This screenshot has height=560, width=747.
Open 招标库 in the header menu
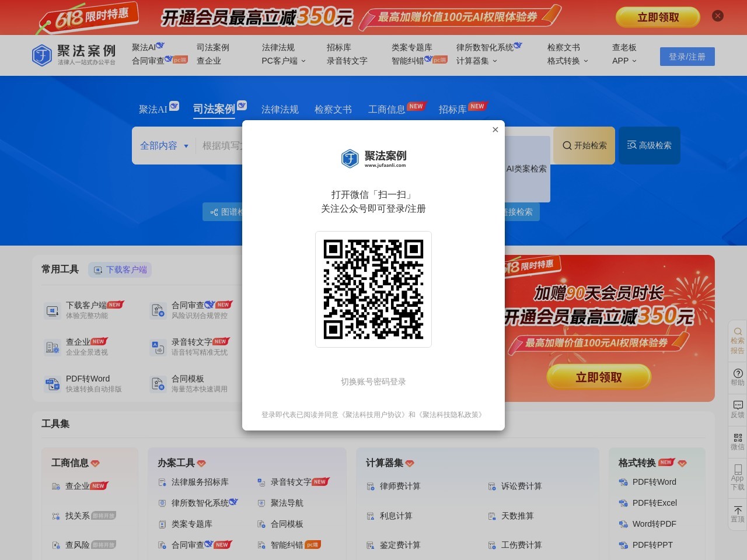point(339,47)
